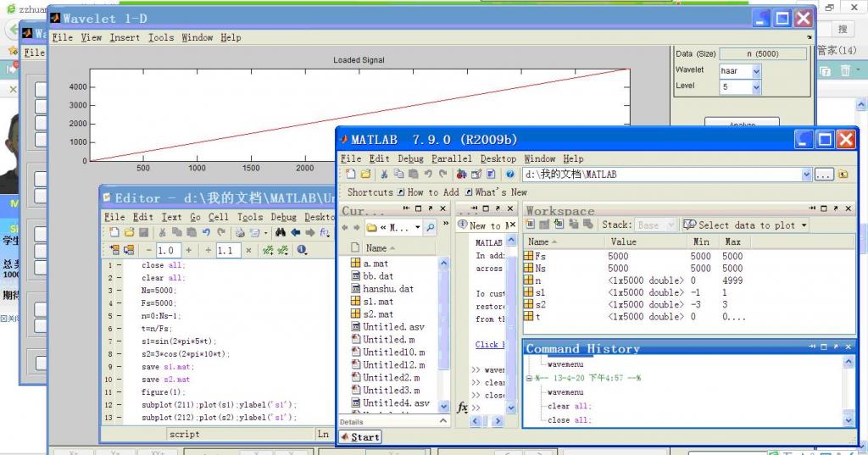Expand Details section in Current Folder
Screen dimensions: 868x455
click(442, 421)
